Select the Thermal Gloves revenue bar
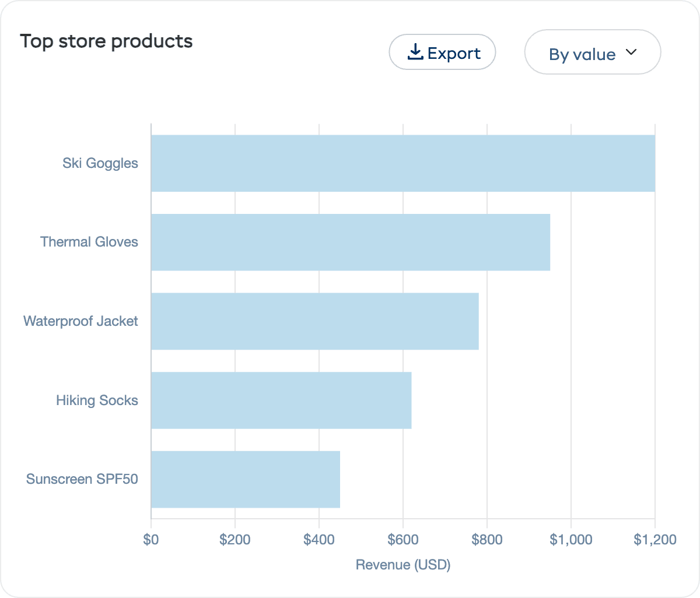 pyautogui.click(x=350, y=242)
